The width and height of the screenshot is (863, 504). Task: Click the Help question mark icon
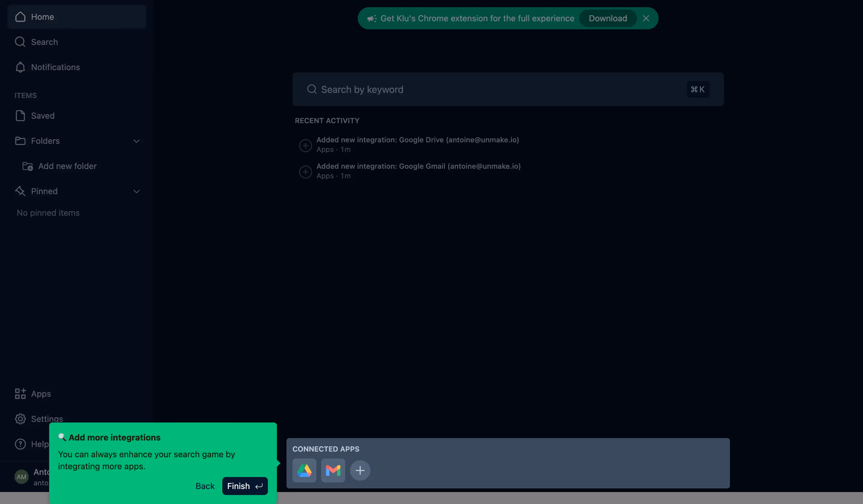pos(20,444)
